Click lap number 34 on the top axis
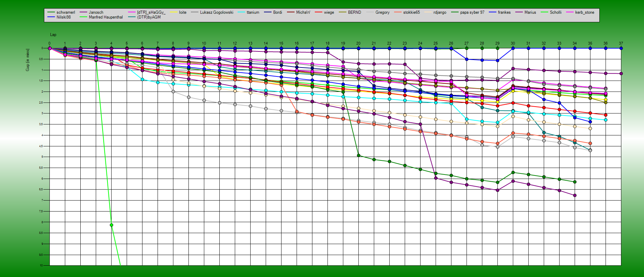The image size is (644, 277). coord(575,44)
